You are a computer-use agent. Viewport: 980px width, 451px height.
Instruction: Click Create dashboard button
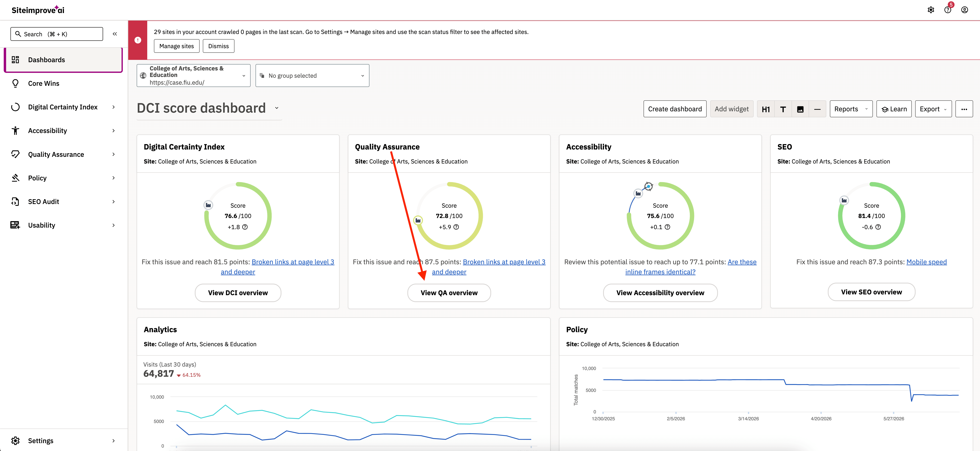[x=675, y=109]
